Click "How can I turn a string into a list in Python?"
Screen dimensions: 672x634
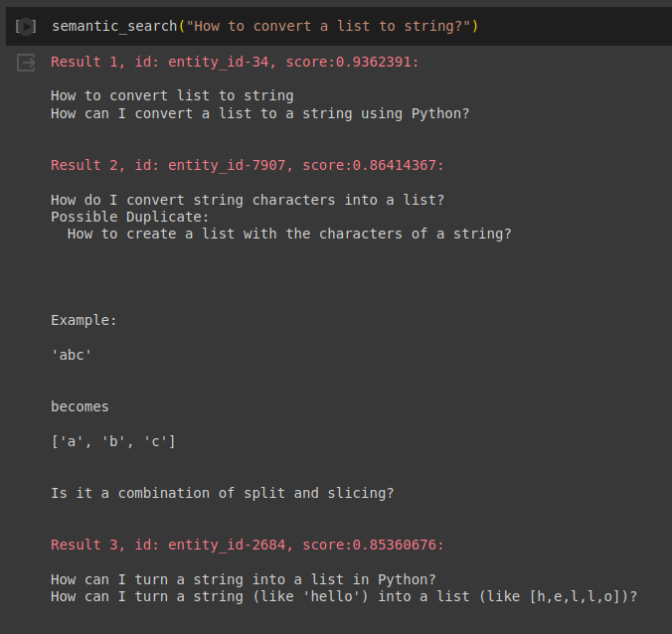[x=244, y=579]
